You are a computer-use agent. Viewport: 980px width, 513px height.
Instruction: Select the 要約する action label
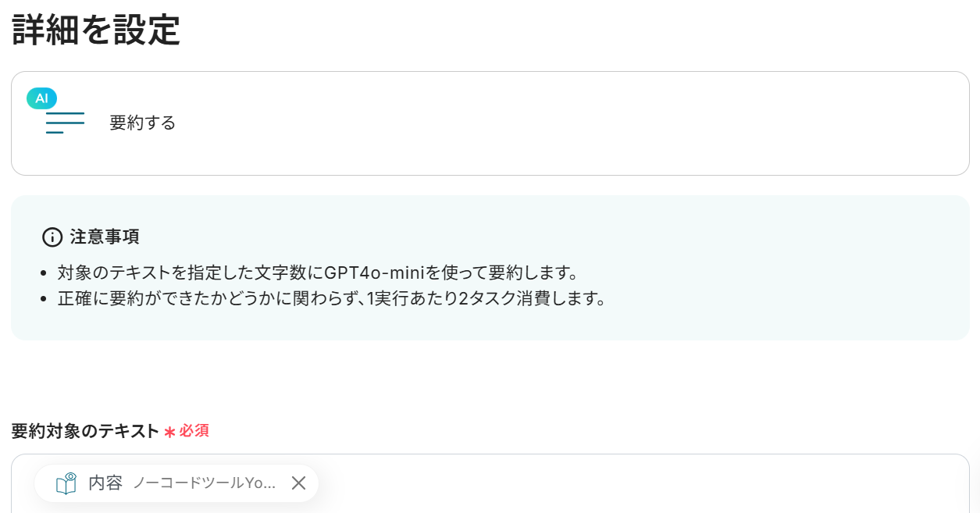click(x=142, y=123)
